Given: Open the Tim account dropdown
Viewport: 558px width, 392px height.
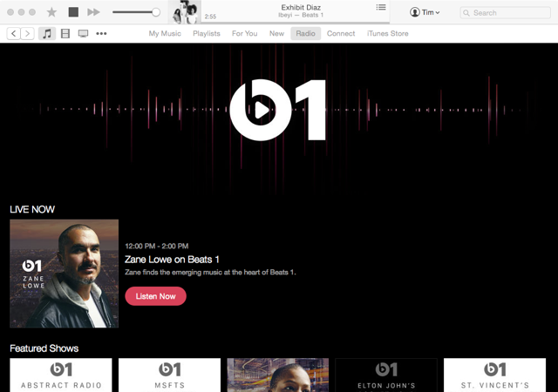Looking at the screenshot, I should click(x=425, y=12).
